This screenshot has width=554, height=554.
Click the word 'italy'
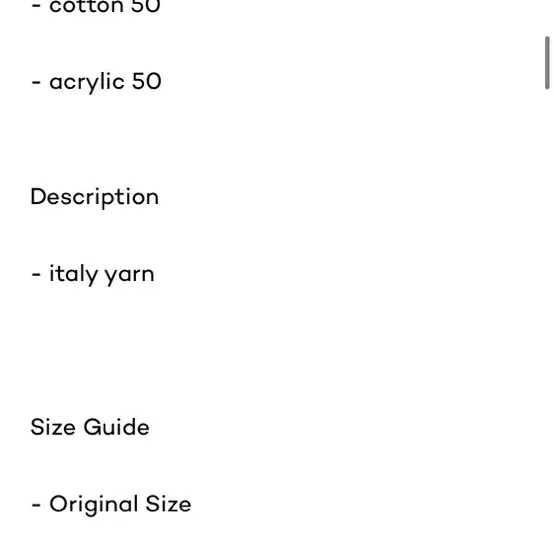point(73,275)
